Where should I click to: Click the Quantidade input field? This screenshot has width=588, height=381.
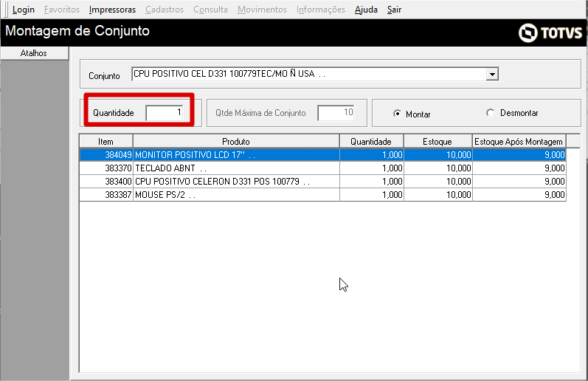[165, 113]
